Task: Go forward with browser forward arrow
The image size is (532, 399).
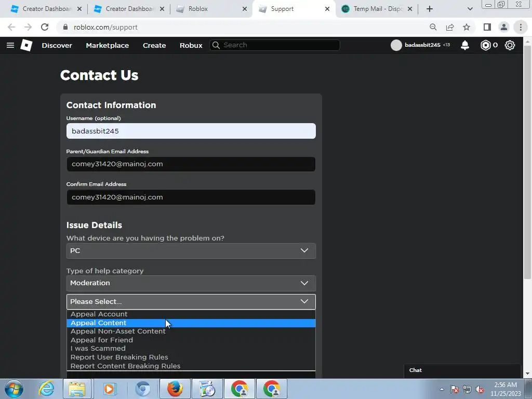Action: [28, 27]
